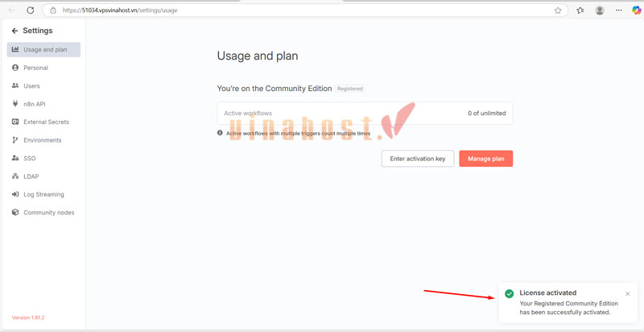Bookmark page with the star icon
Image resolution: width=644 pixels, height=332 pixels.
tap(558, 10)
